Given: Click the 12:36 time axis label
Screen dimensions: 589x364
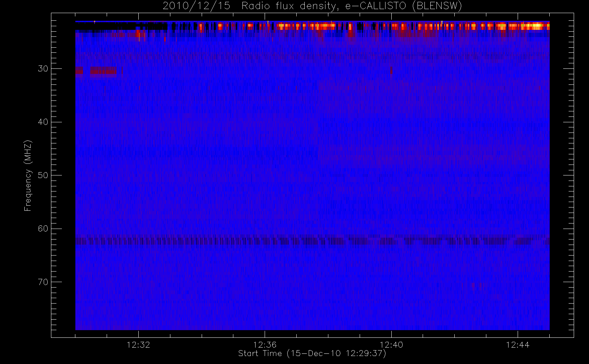Looking at the screenshot, I should (x=265, y=345).
